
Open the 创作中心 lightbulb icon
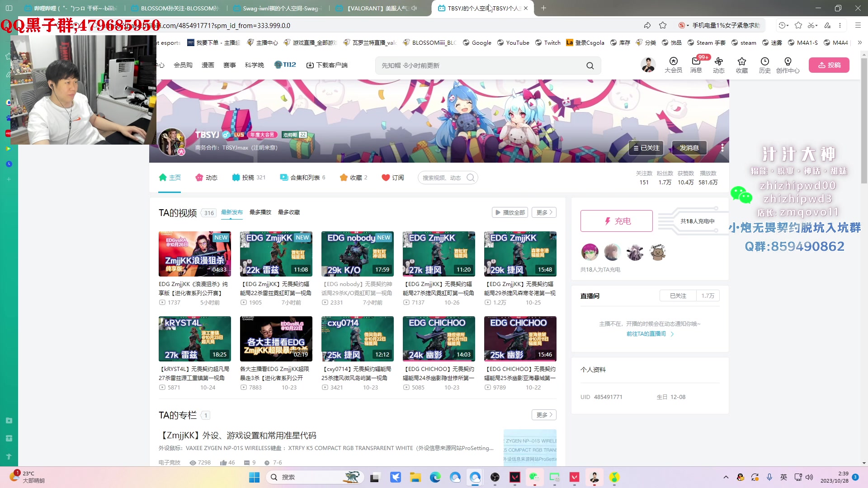[788, 65]
